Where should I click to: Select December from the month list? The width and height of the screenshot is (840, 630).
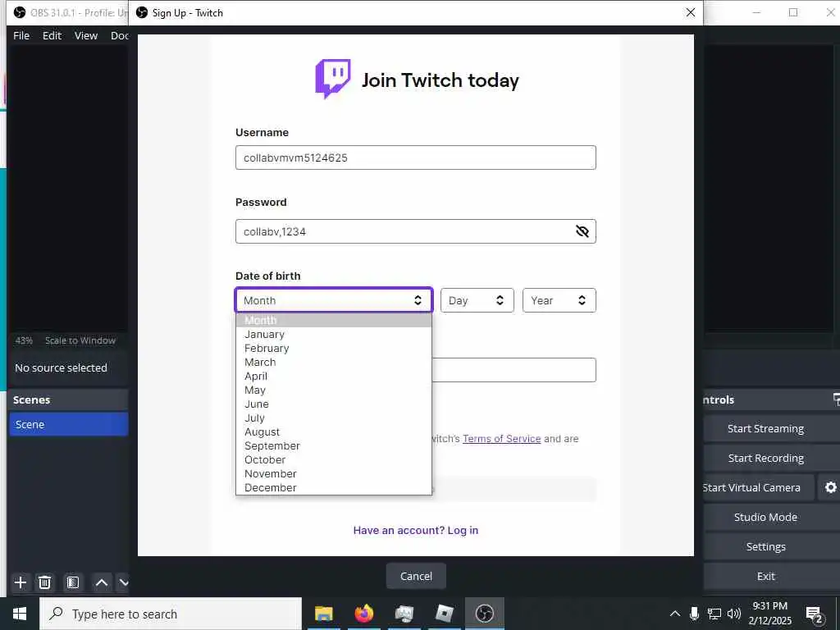pos(334,487)
